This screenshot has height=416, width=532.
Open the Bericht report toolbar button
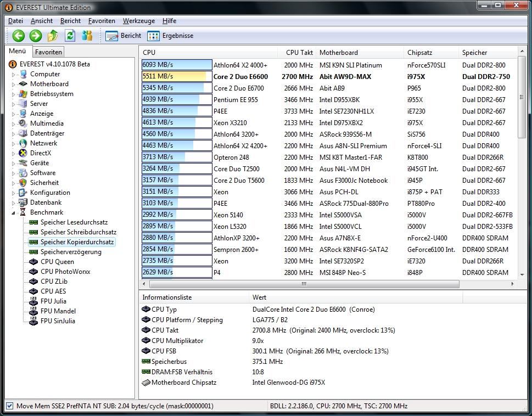(x=123, y=36)
